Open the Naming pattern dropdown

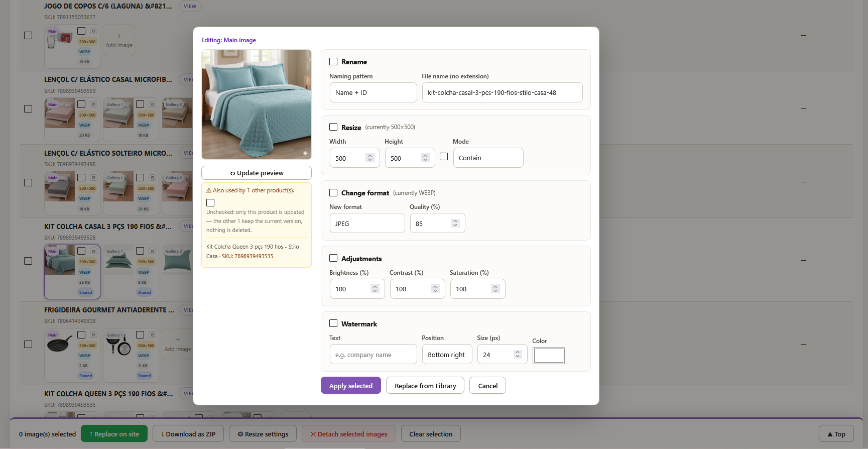pos(373,92)
